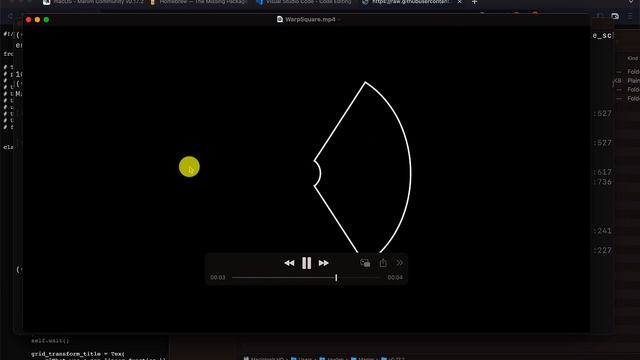Screen dimensions: 640x360
Task: Switch to the Homebrew browser tab
Action: coord(199,2)
